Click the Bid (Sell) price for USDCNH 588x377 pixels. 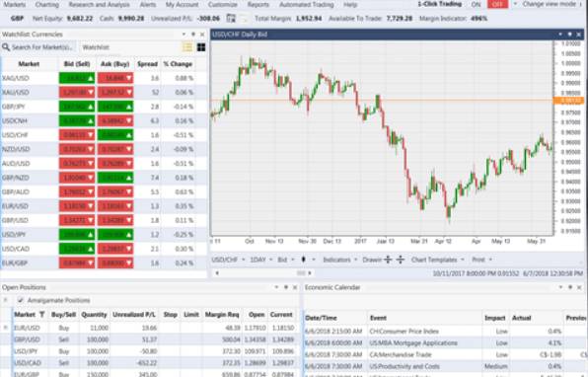click(77, 120)
